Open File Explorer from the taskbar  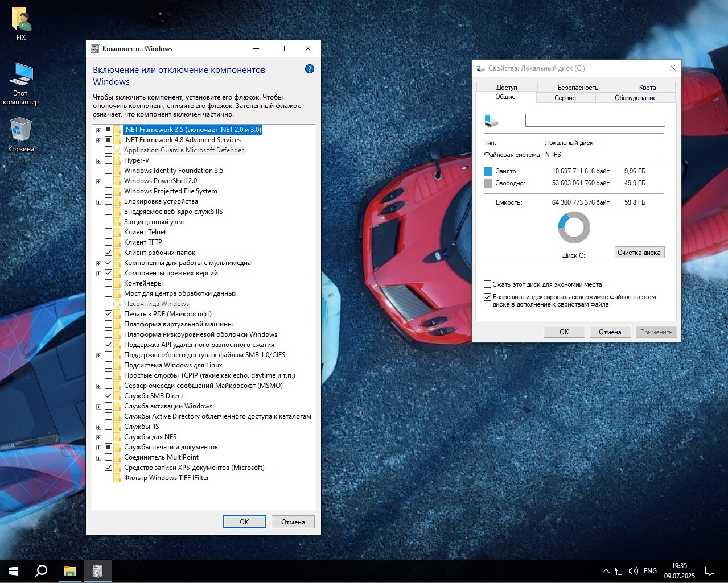[69, 570]
